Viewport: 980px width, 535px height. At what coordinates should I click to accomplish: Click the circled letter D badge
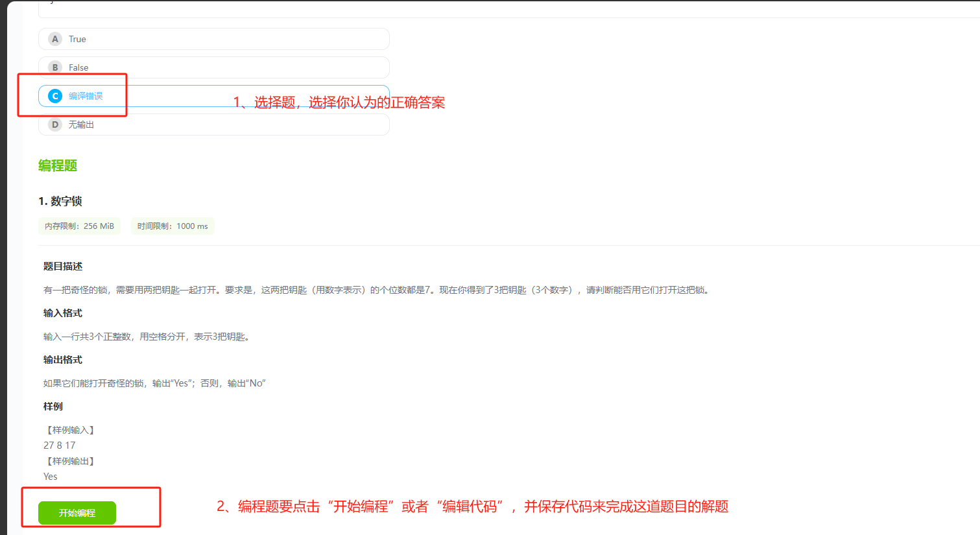pyautogui.click(x=55, y=125)
